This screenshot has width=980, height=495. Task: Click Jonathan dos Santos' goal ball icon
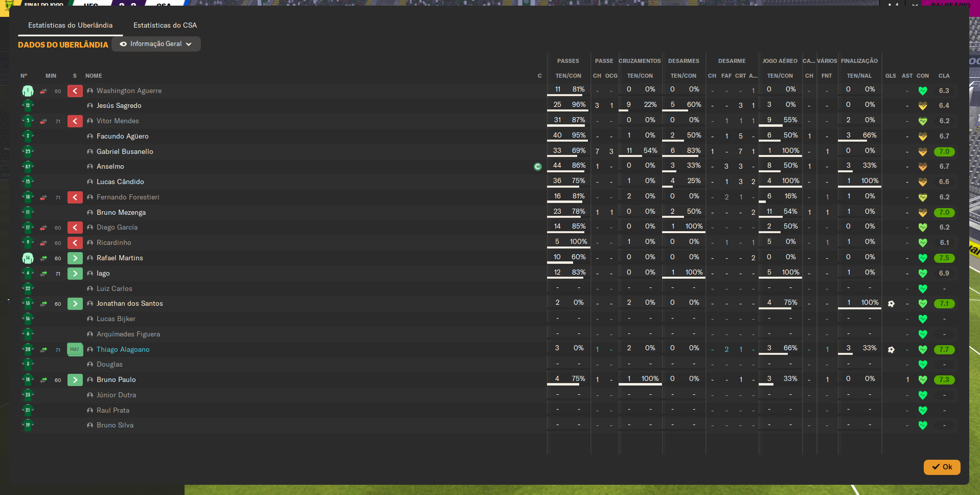tap(891, 304)
